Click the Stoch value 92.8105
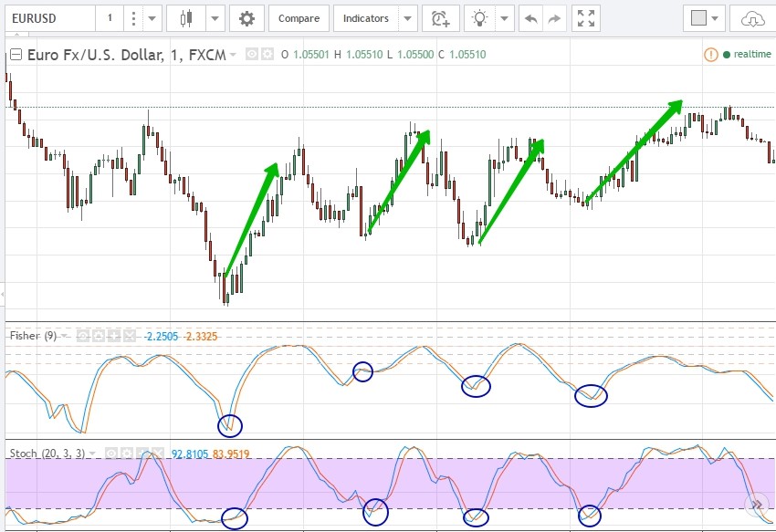This screenshot has width=776, height=532. pos(190,454)
